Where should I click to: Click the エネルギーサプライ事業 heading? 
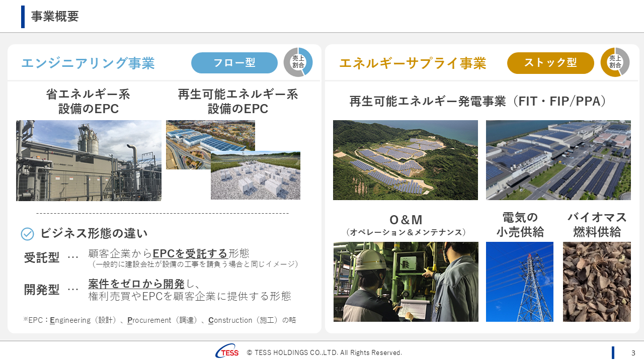(x=413, y=63)
